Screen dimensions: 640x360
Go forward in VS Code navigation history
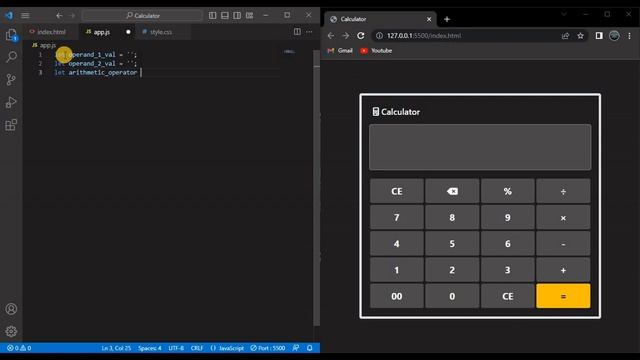(x=72, y=16)
